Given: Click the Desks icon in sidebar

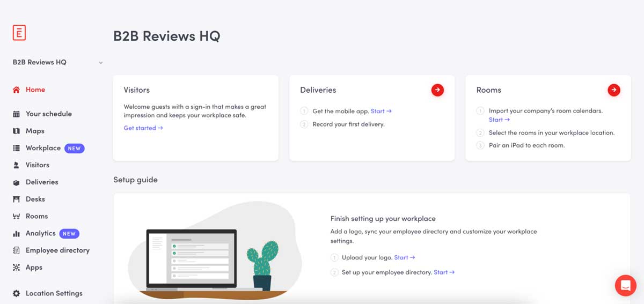Looking at the screenshot, I should [x=16, y=199].
